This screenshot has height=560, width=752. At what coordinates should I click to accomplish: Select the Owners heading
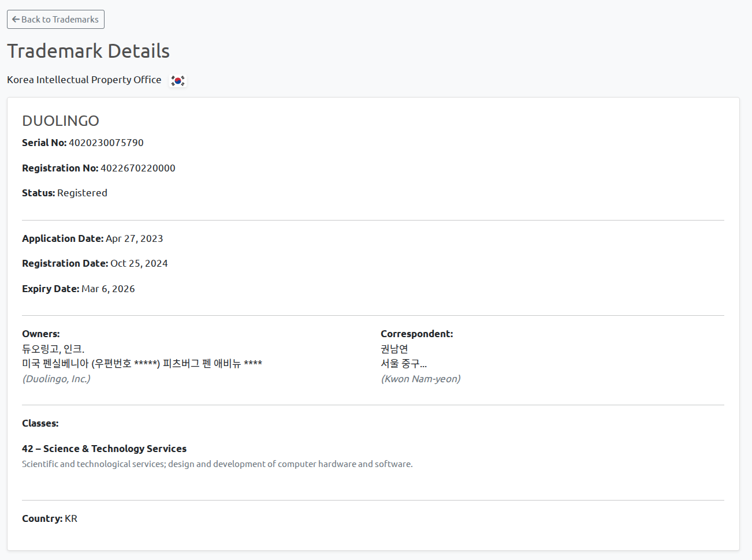coord(40,334)
